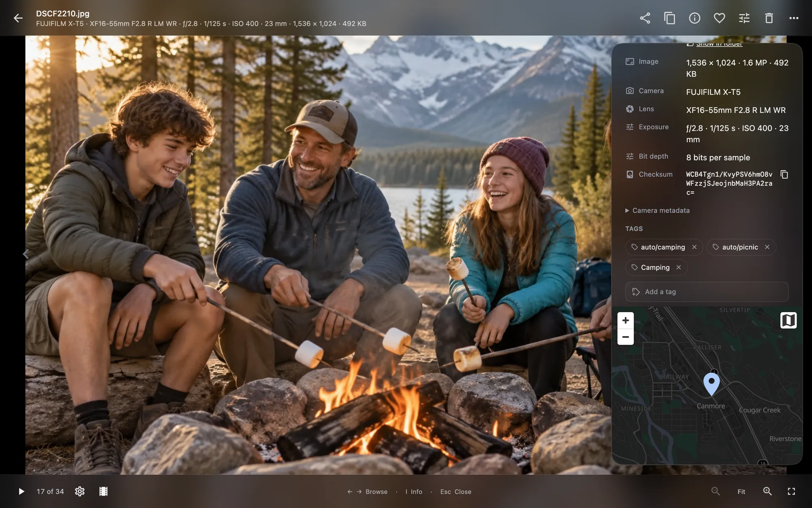Select the auto/camping tag label
Viewport: 812px width, 508px height.
click(x=663, y=247)
